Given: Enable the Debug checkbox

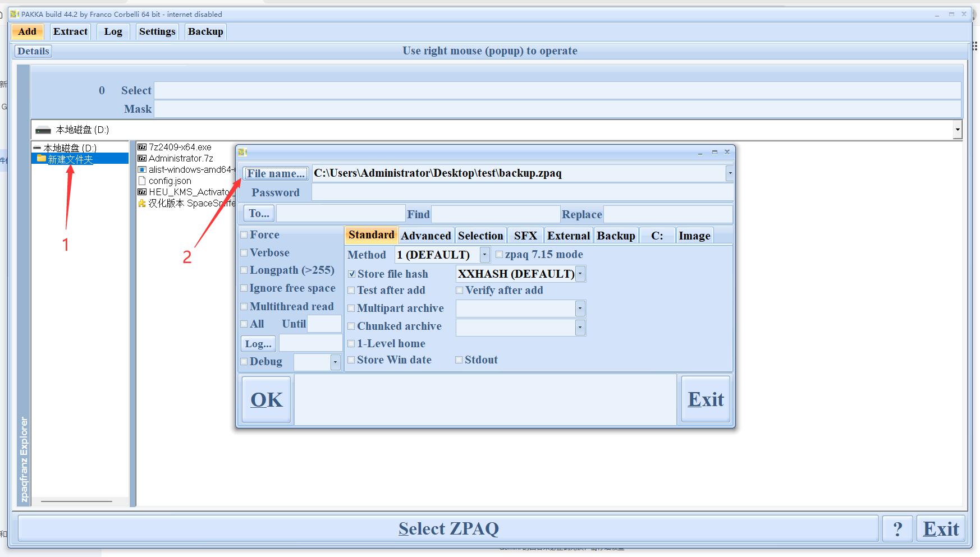Looking at the screenshot, I should pos(244,361).
